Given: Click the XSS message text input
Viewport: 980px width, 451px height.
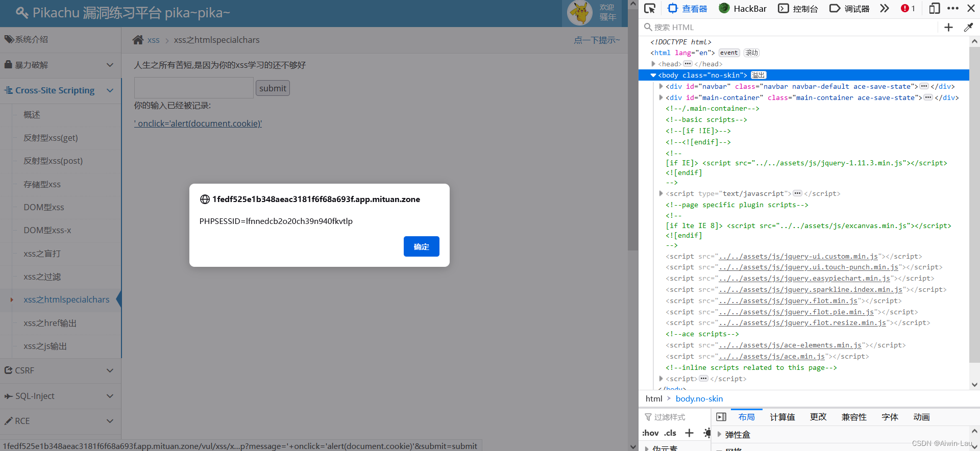Looking at the screenshot, I should (193, 88).
